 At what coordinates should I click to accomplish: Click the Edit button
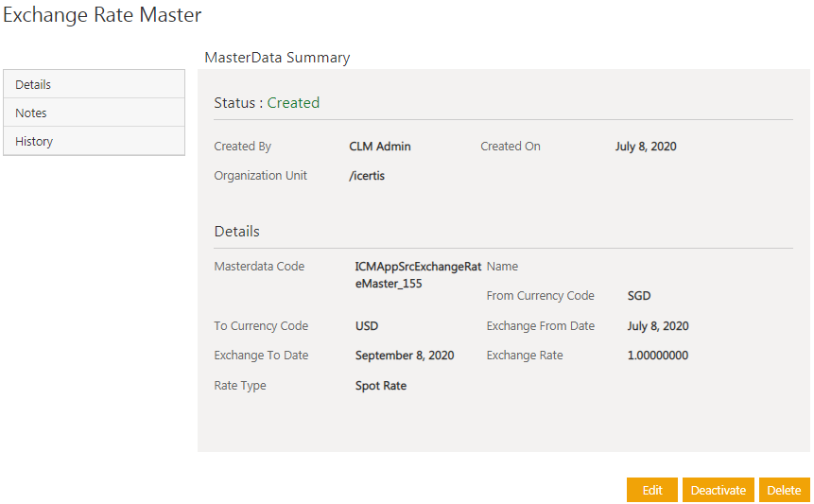click(x=652, y=490)
